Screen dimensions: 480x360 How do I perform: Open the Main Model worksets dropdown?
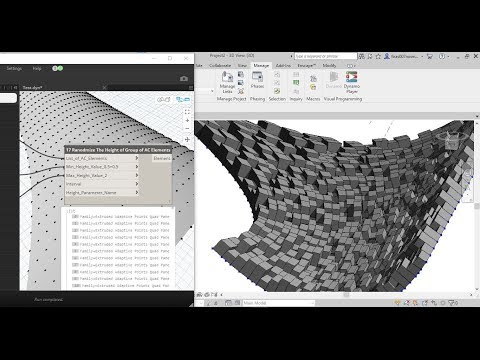(279, 303)
